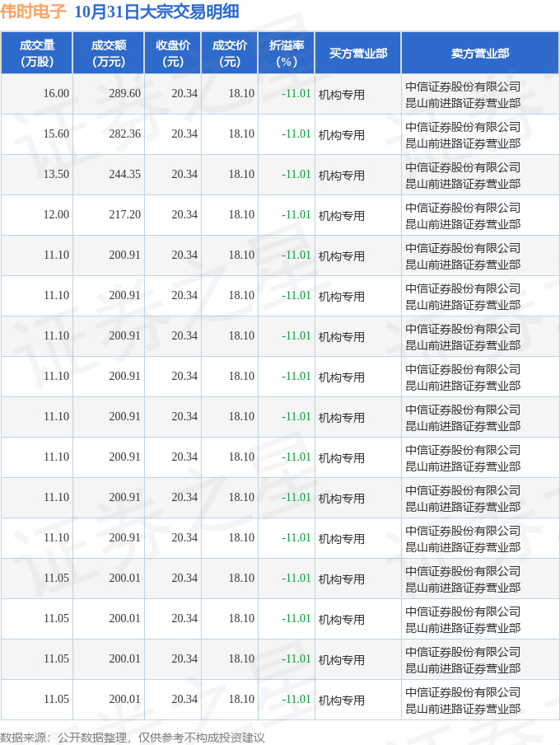Click the 13.50 volume cell
560x745 pixels.
pos(56,175)
